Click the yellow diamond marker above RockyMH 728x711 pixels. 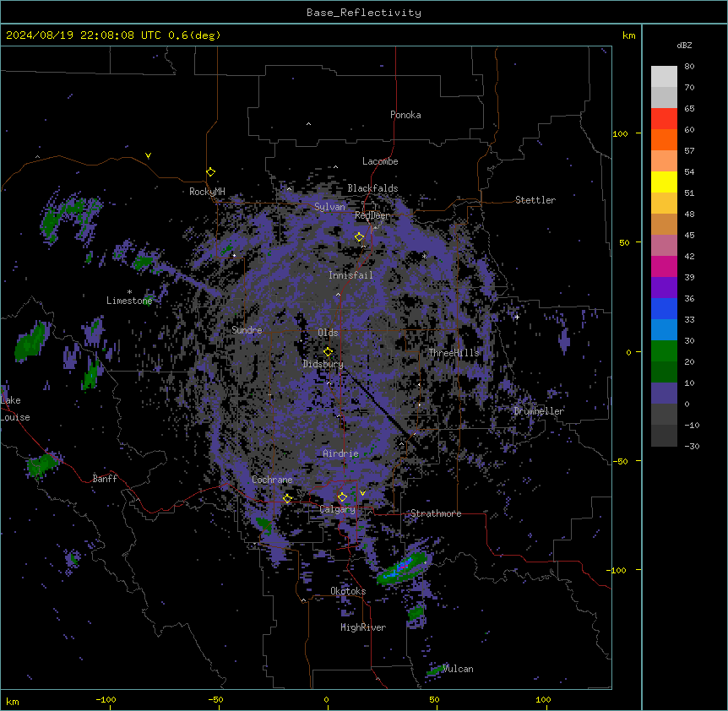click(211, 172)
